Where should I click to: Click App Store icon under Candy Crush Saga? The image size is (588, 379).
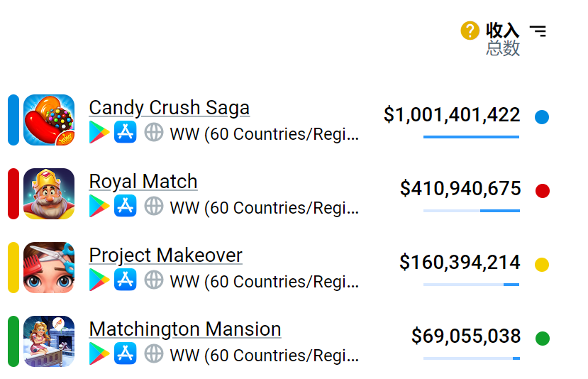pos(126,133)
